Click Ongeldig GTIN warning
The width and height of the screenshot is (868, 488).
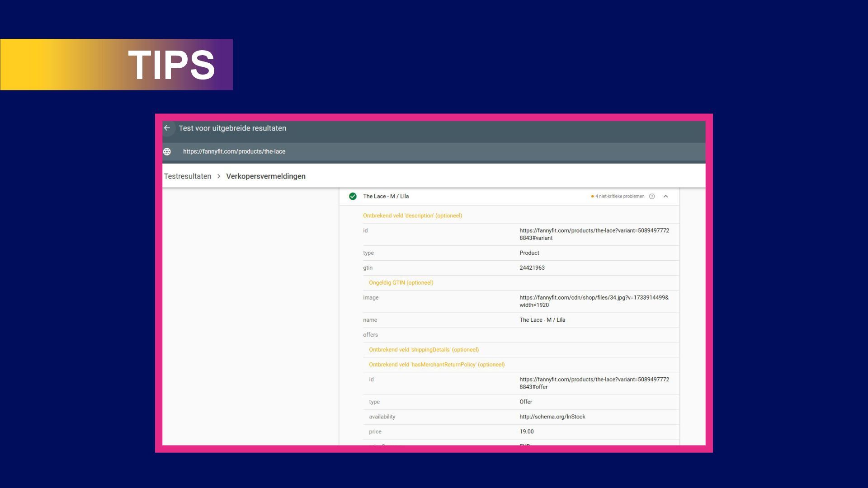(401, 283)
